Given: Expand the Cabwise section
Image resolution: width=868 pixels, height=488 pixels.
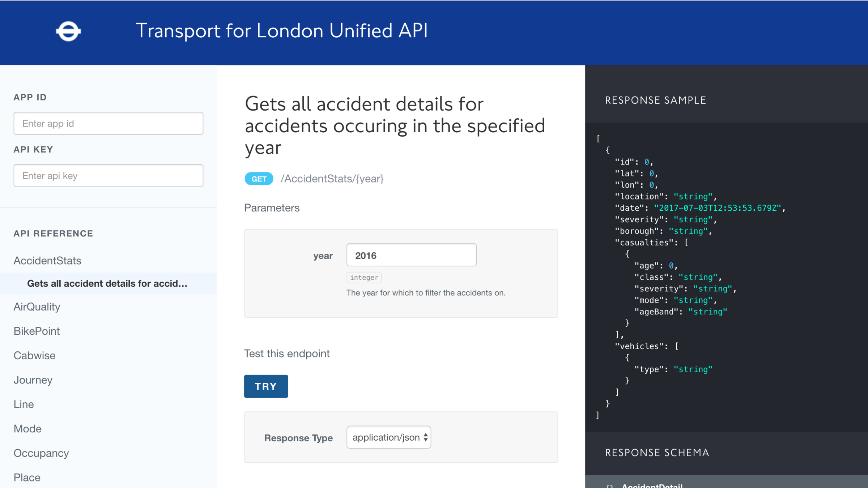Looking at the screenshot, I should pos(34,356).
